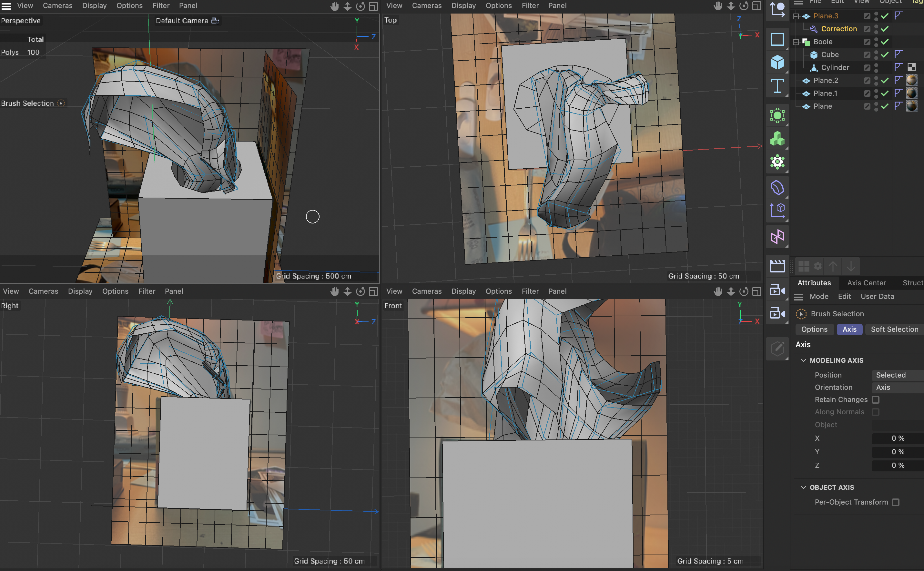Check the Per-Object Transform box
The image size is (924, 571).
895,502
